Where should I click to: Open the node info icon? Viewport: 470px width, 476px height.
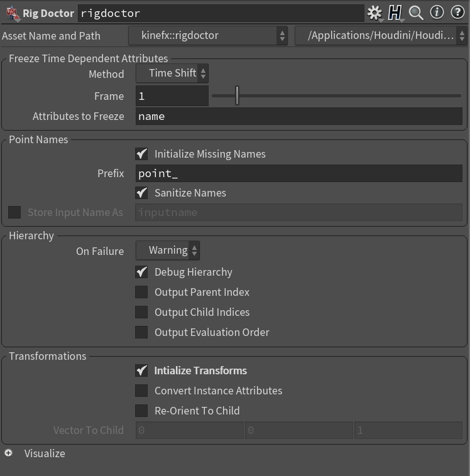click(437, 13)
